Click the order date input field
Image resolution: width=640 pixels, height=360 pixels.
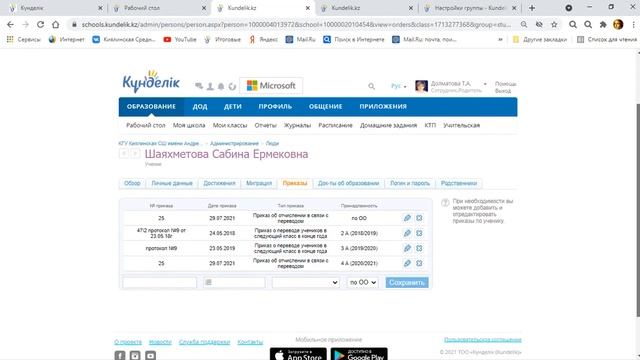point(234,282)
